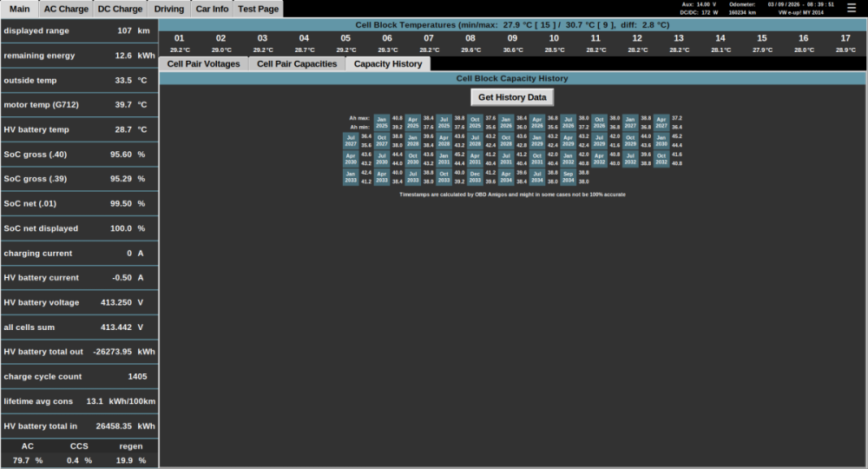Click the SoC net displayed row
The height and width of the screenshot is (469, 868).
click(x=79, y=228)
